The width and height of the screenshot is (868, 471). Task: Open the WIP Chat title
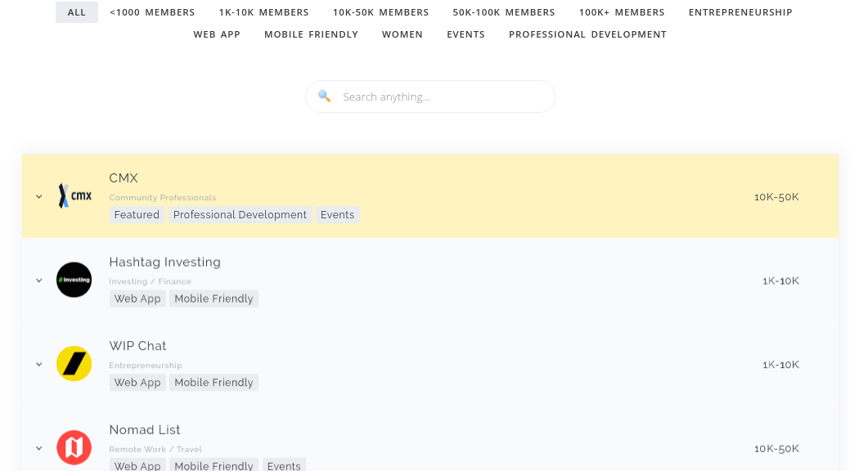point(137,346)
